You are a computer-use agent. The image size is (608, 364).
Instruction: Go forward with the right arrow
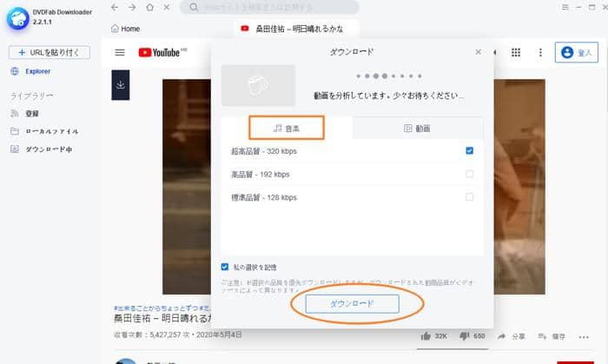(x=132, y=7)
